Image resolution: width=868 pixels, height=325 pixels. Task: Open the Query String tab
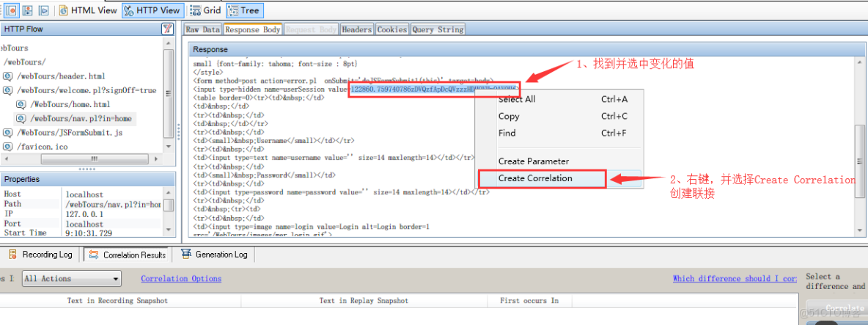click(438, 30)
